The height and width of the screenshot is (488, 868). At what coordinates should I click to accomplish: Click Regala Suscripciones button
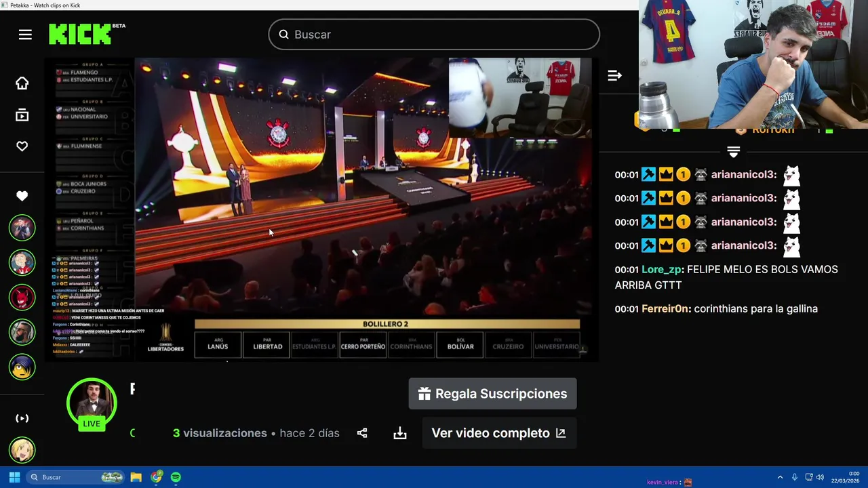click(493, 394)
